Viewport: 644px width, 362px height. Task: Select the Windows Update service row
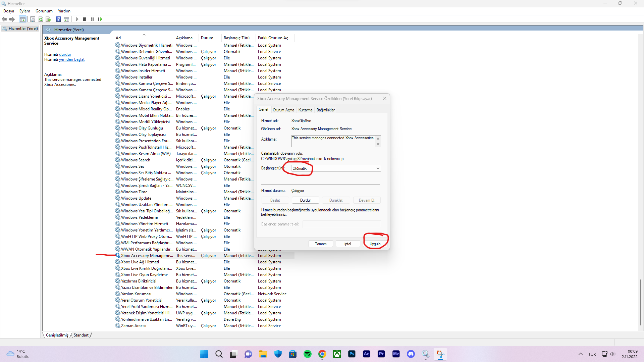pyautogui.click(x=205, y=198)
